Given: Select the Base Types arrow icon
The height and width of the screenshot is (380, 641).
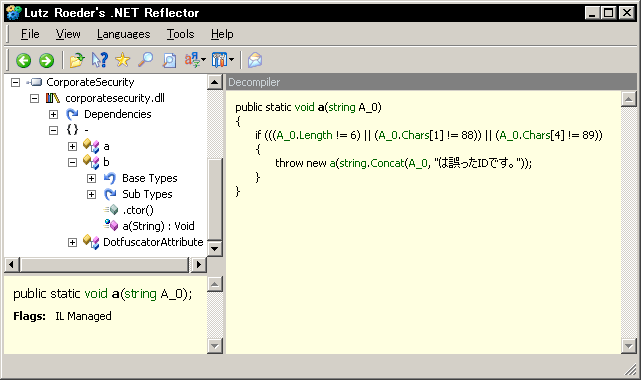Looking at the screenshot, I should (x=110, y=178).
